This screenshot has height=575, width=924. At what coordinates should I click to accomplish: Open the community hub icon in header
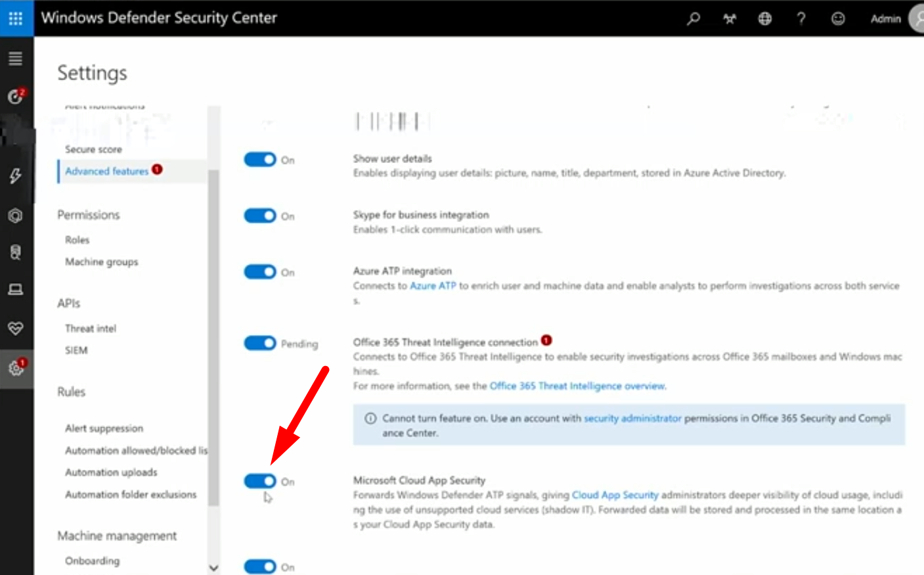point(730,18)
